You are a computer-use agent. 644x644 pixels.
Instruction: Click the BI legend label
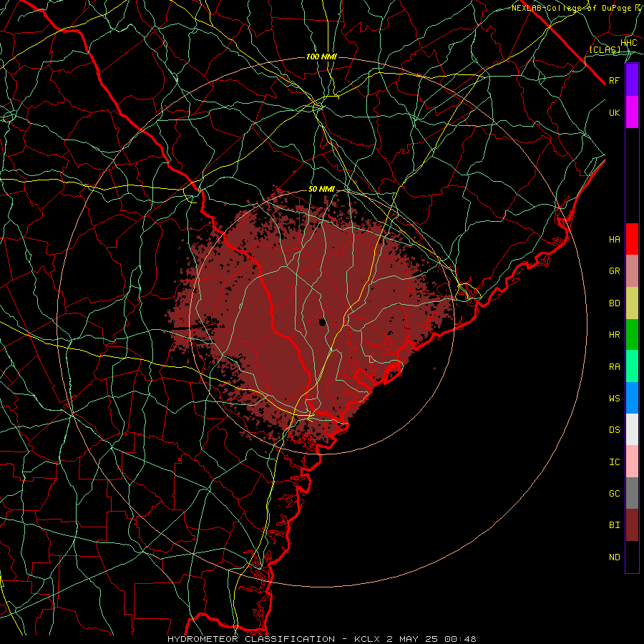(x=615, y=525)
